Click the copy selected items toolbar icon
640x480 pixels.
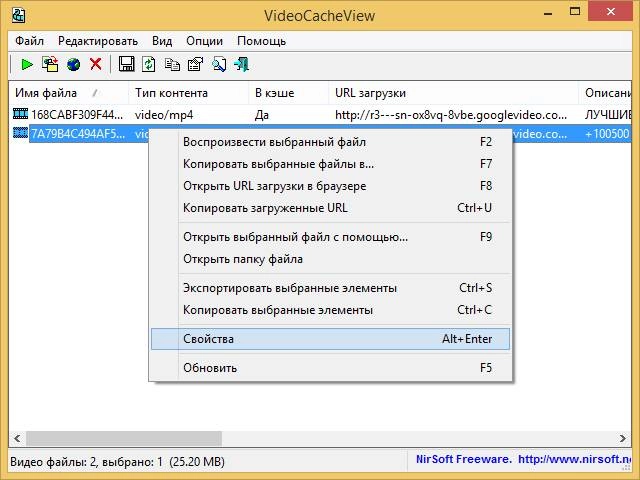(172, 64)
